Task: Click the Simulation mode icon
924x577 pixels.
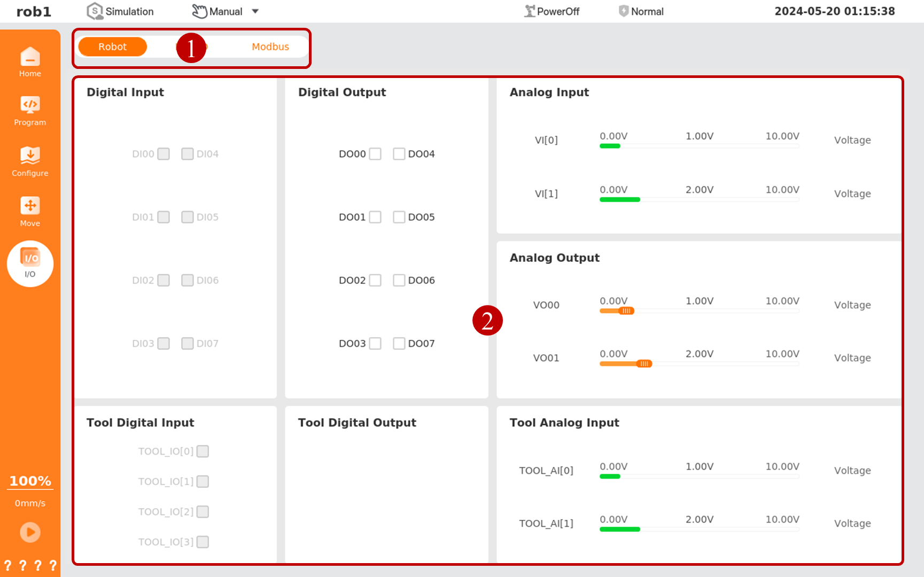Action: click(95, 11)
